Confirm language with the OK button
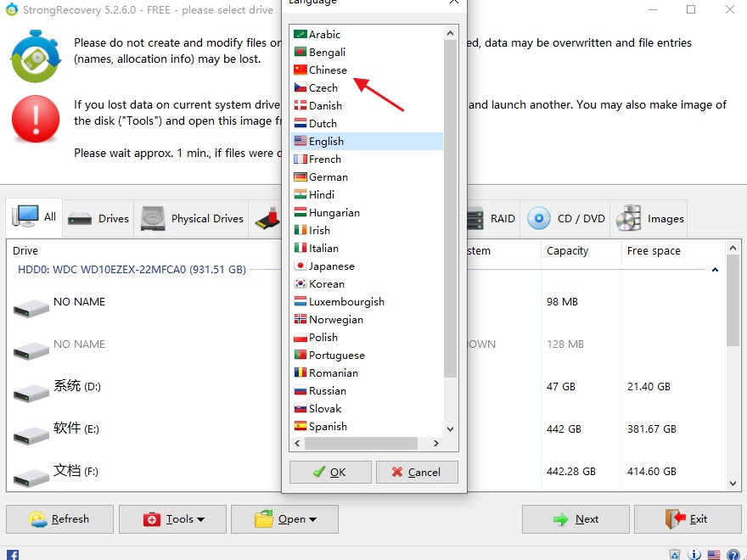This screenshot has width=747, height=560. pos(330,472)
